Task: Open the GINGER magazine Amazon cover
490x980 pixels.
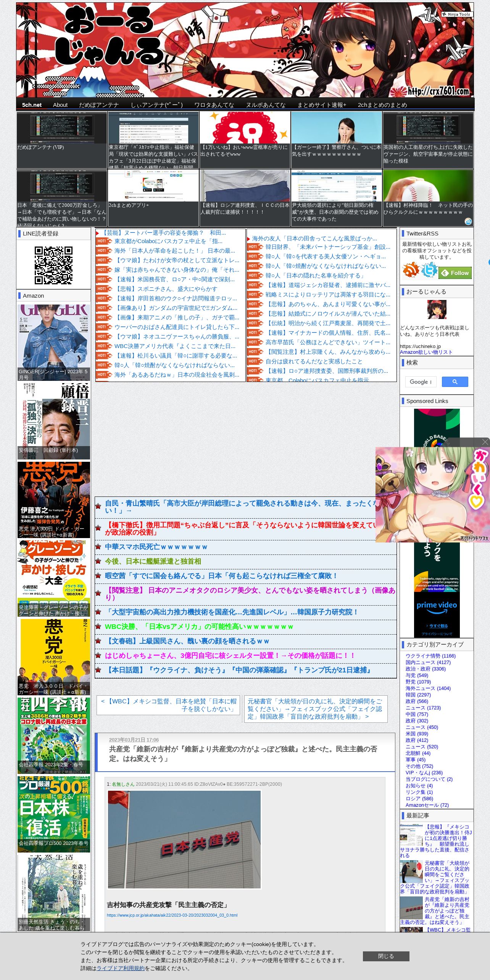Action: [x=54, y=342]
